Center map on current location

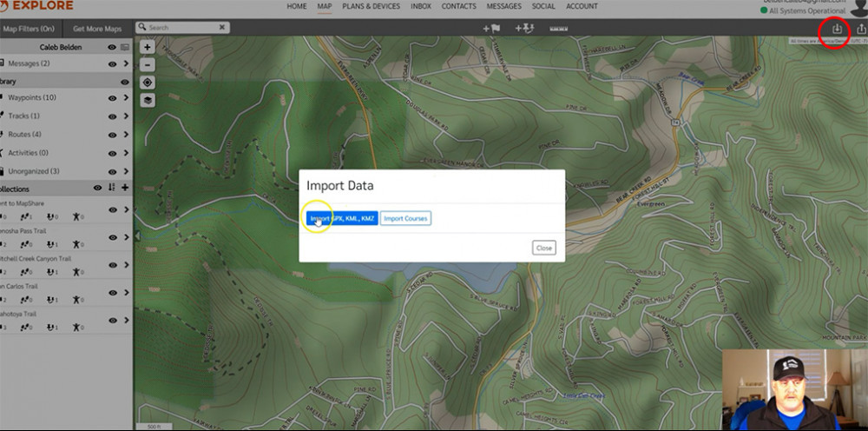148,83
